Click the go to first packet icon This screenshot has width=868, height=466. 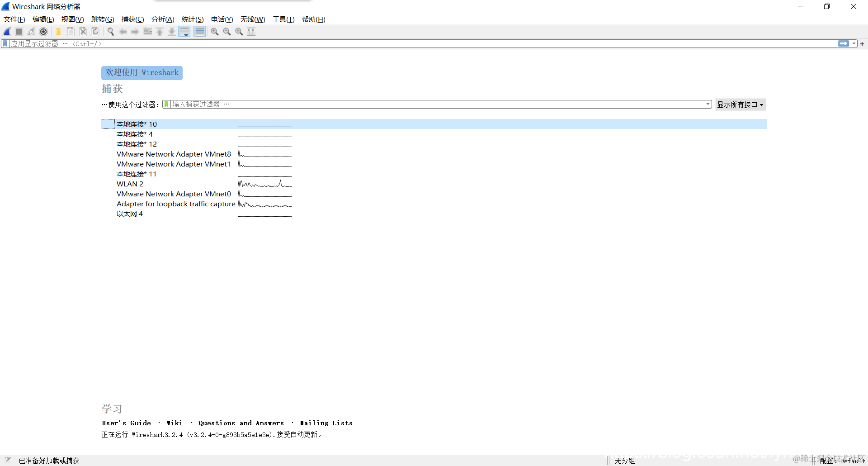coord(160,32)
